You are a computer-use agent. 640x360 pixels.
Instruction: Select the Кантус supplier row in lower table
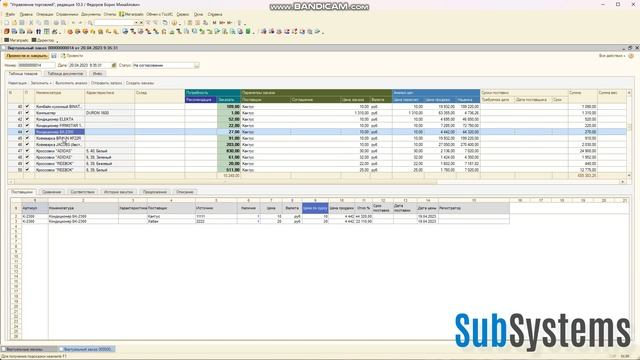(265, 216)
